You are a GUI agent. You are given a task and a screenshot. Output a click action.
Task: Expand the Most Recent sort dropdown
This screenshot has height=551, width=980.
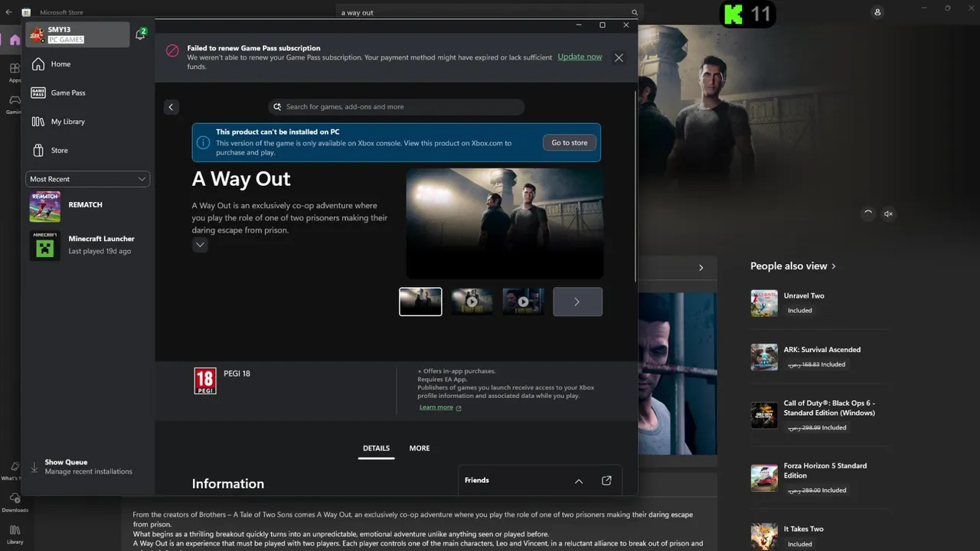[x=88, y=179]
